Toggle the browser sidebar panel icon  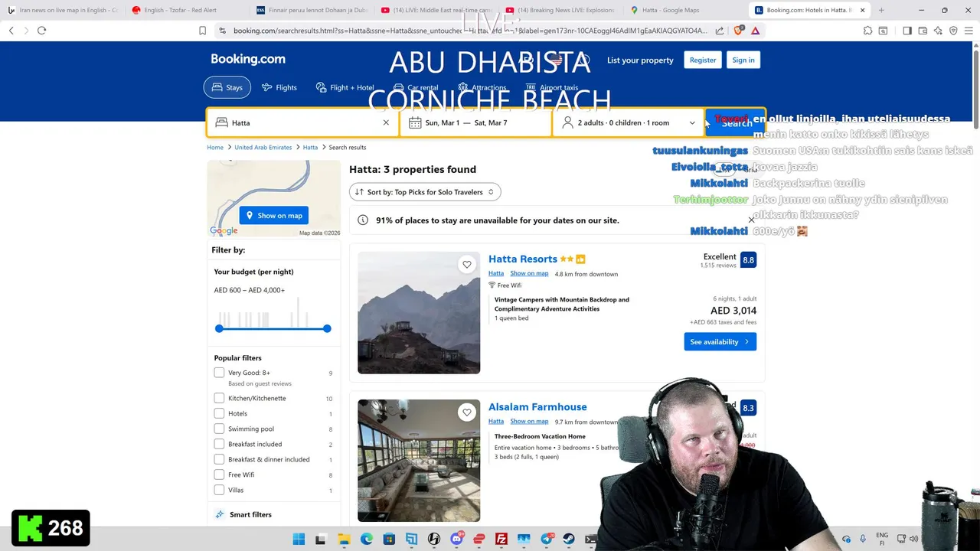(x=907, y=31)
